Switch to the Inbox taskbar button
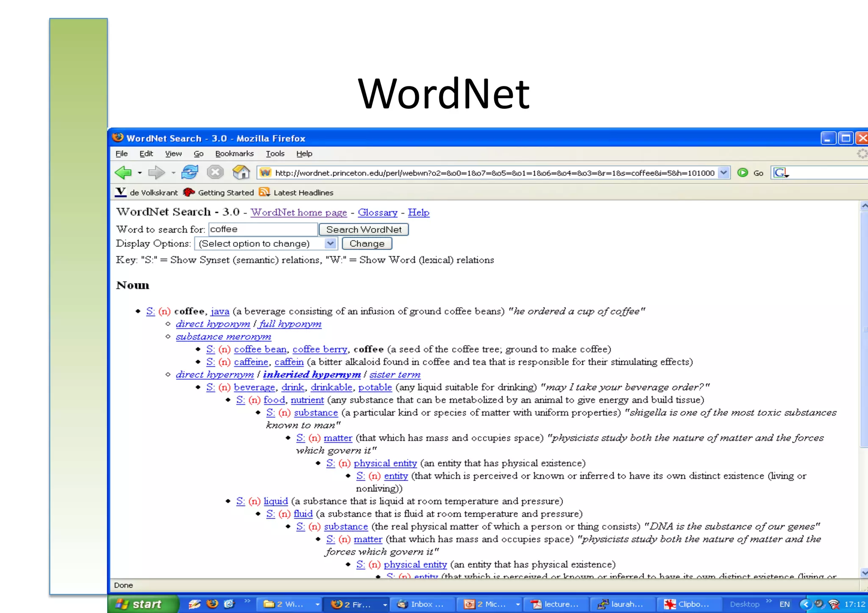868x613 pixels. click(x=422, y=605)
